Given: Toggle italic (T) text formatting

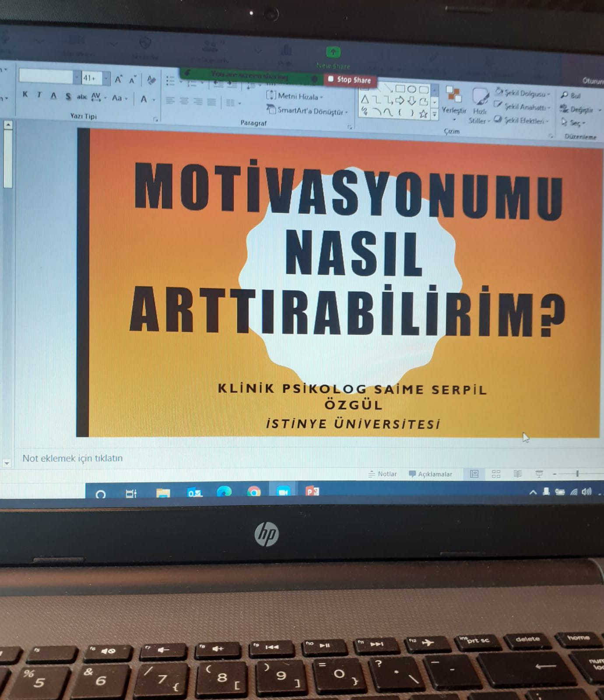Looking at the screenshot, I should coord(39,95).
